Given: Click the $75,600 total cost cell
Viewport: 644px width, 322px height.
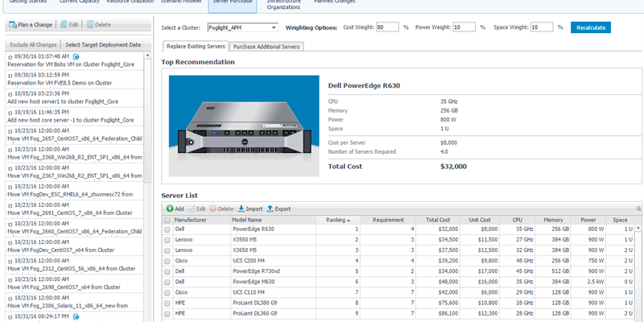Looking at the screenshot, I should (438, 303).
